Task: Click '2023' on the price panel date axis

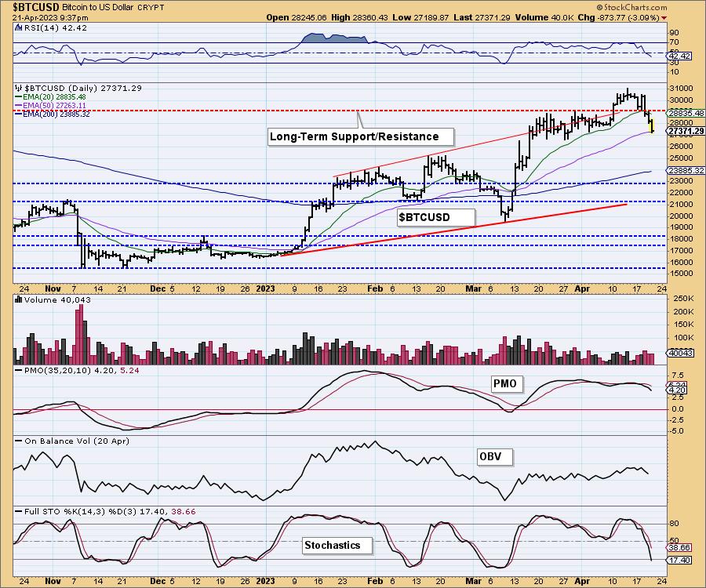Action: pyautogui.click(x=265, y=289)
